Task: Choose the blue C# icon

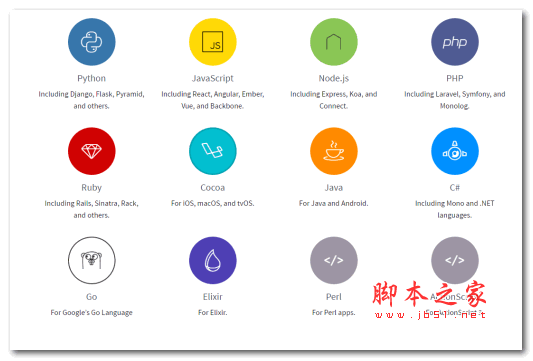Action: point(454,151)
